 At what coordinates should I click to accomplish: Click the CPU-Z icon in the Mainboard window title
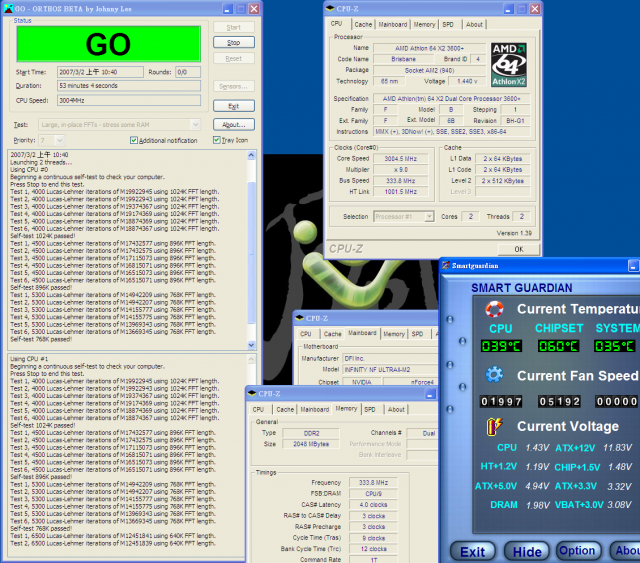coord(300,318)
